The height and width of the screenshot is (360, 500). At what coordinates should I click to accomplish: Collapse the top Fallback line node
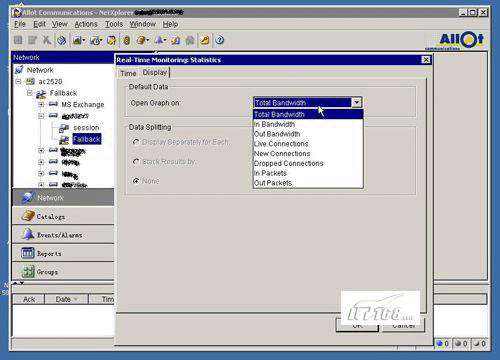point(30,93)
